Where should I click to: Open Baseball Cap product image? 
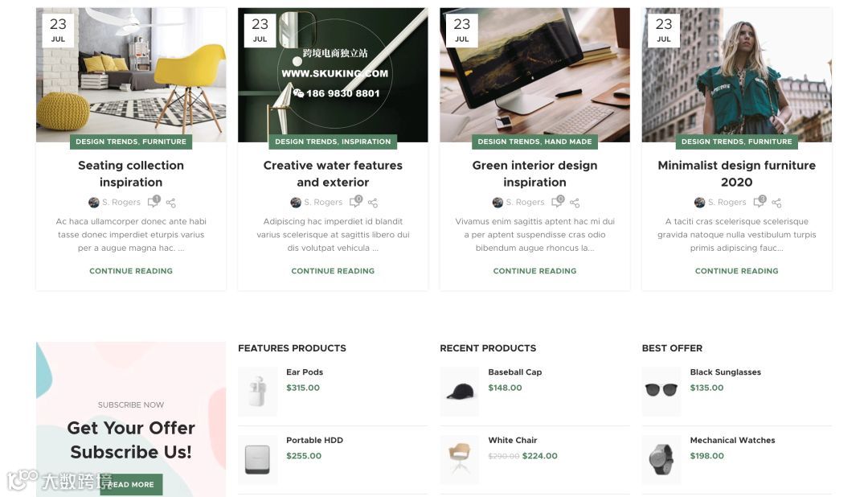click(460, 391)
